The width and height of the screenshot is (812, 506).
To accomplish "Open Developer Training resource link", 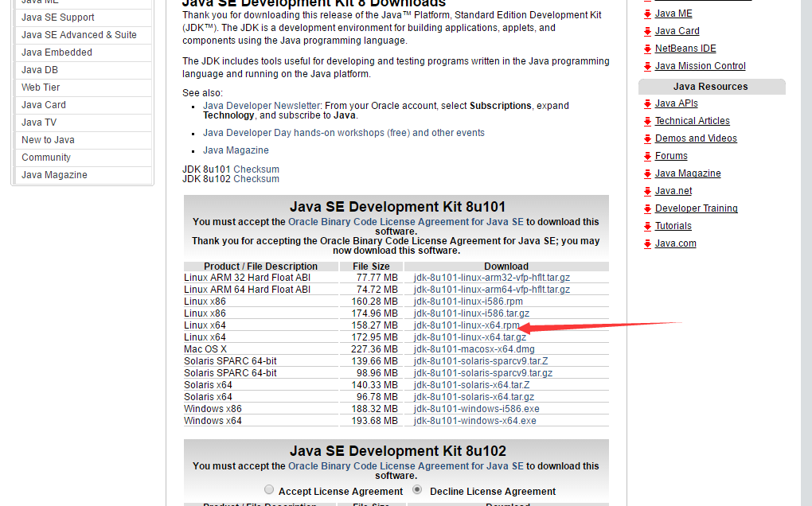I will pyautogui.click(x=696, y=208).
